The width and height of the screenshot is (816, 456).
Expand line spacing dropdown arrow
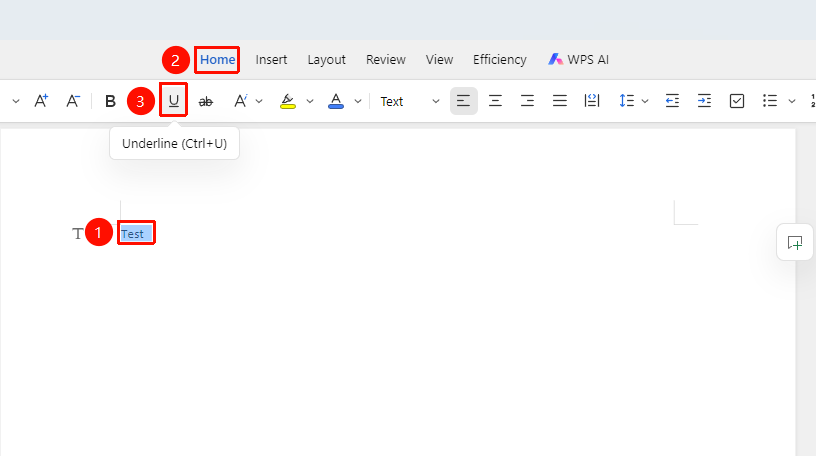(645, 102)
